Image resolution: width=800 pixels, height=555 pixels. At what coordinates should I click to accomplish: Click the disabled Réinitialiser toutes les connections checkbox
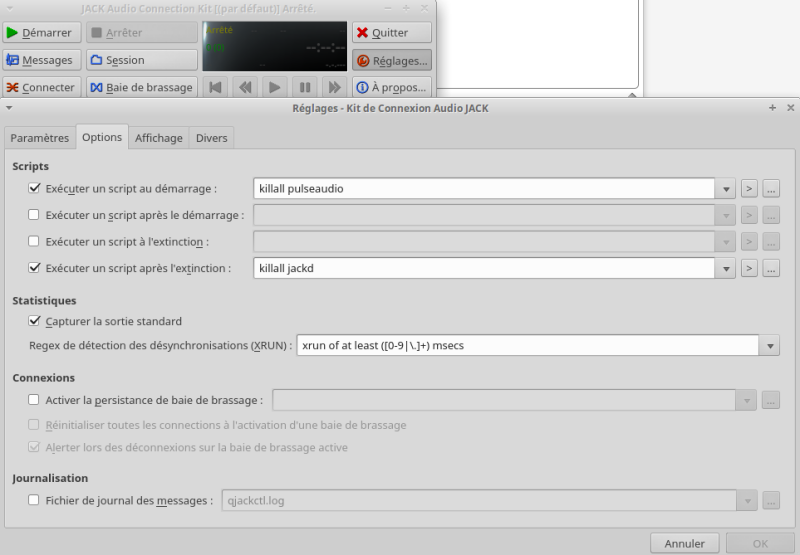click(34, 425)
